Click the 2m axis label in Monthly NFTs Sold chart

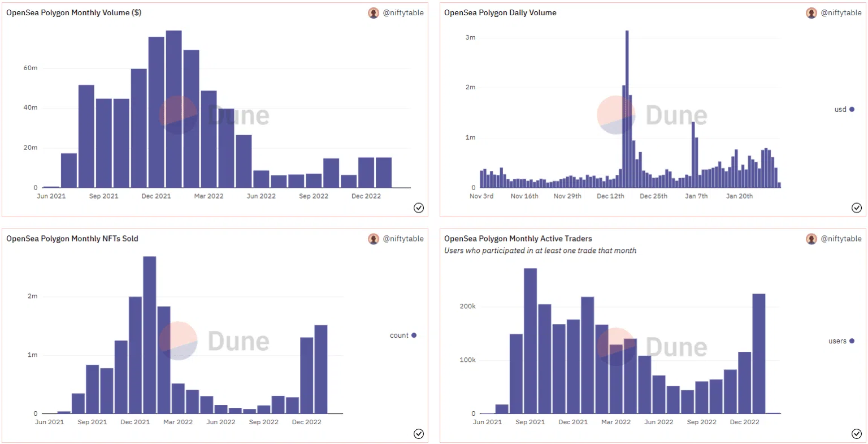(x=33, y=296)
